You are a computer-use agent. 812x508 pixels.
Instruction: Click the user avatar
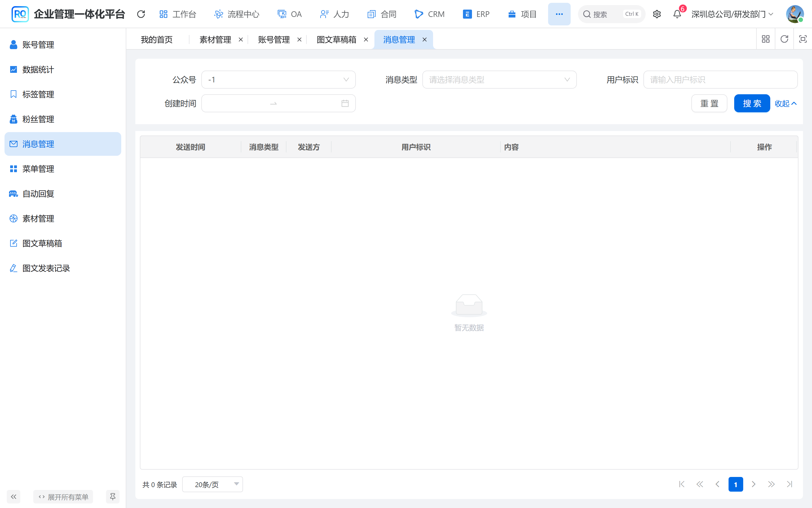pyautogui.click(x=795, y=14)
